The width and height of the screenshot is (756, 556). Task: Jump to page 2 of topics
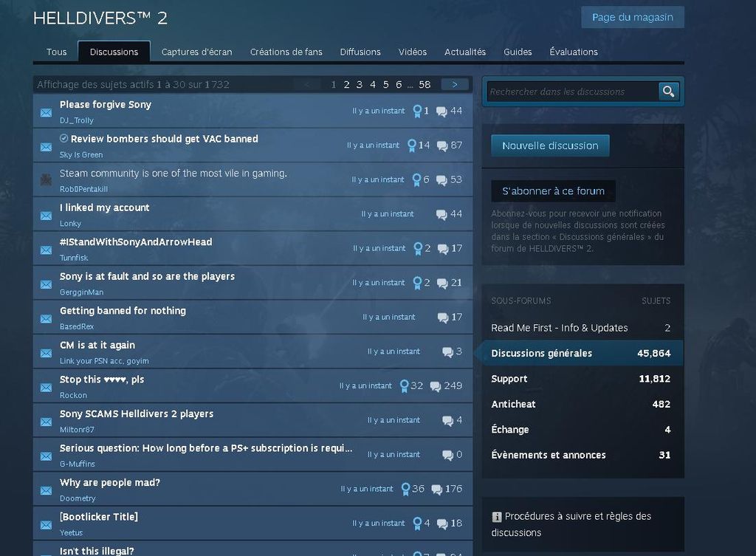click(346, 85)
